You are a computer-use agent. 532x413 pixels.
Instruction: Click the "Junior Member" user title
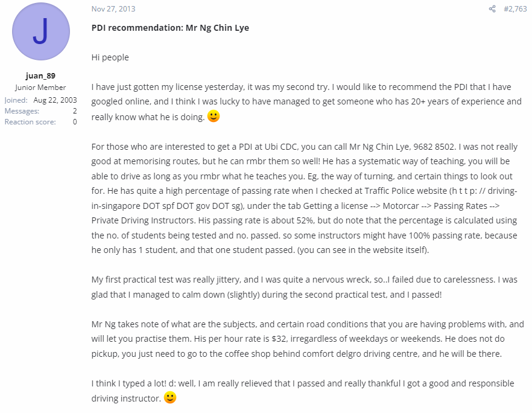click(x=40, y=88)
